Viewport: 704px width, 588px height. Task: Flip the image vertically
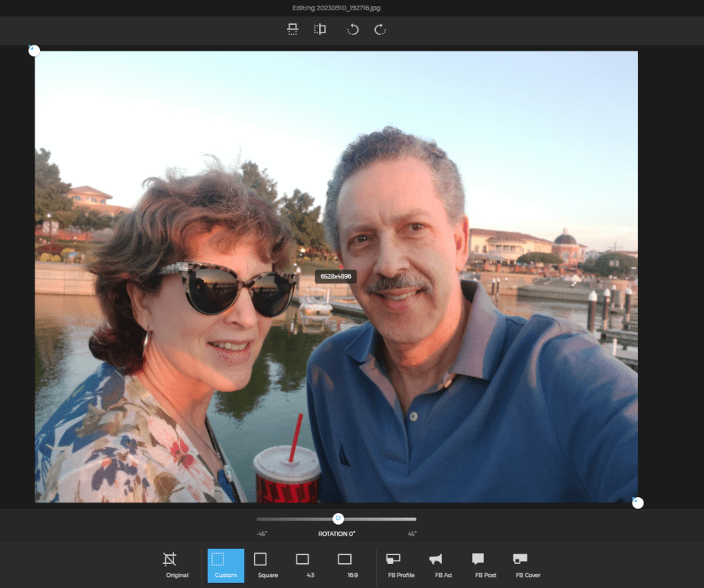pos(292,30)
